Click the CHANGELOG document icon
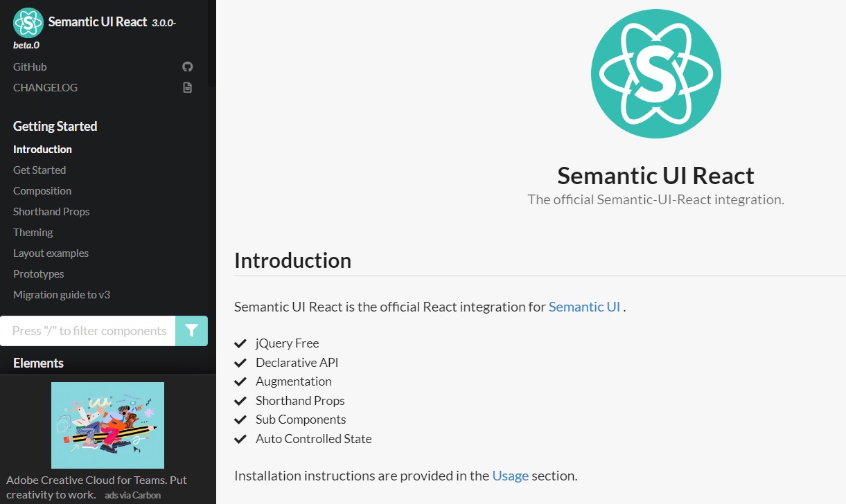846x504 pixels. point(186,87)
